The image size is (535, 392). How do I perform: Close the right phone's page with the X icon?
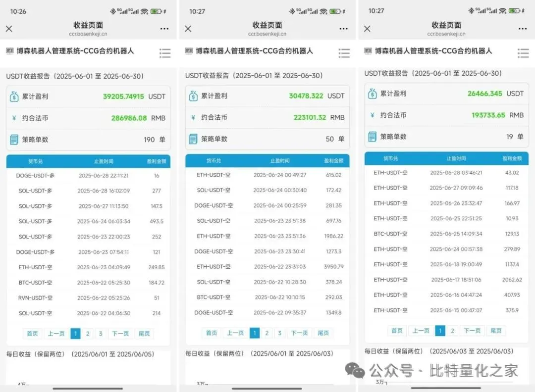367,29
